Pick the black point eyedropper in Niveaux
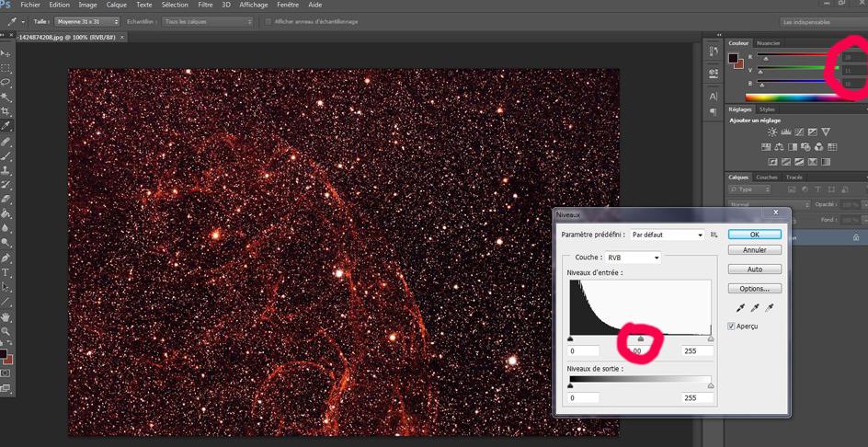Image resolution: width=868 pixels, height=447 pixels. [x=741, y=308]
